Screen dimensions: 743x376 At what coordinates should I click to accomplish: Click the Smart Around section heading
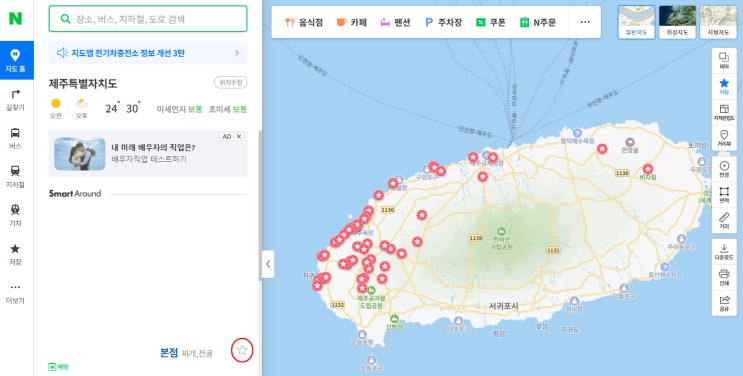click(75, 193)
